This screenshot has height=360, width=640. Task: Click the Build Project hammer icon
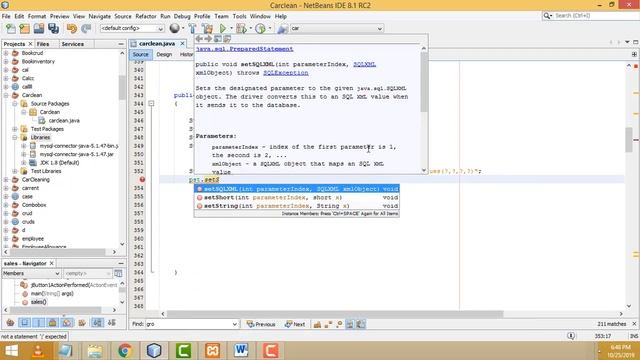(192, 28)
